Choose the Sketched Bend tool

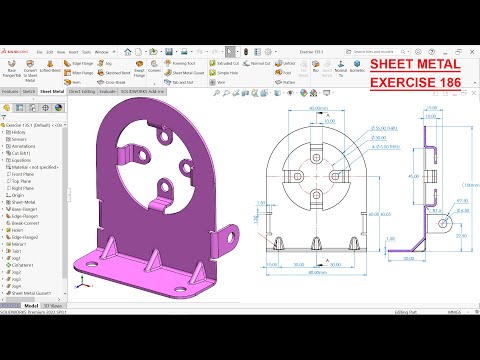click(x=114, y=73)
